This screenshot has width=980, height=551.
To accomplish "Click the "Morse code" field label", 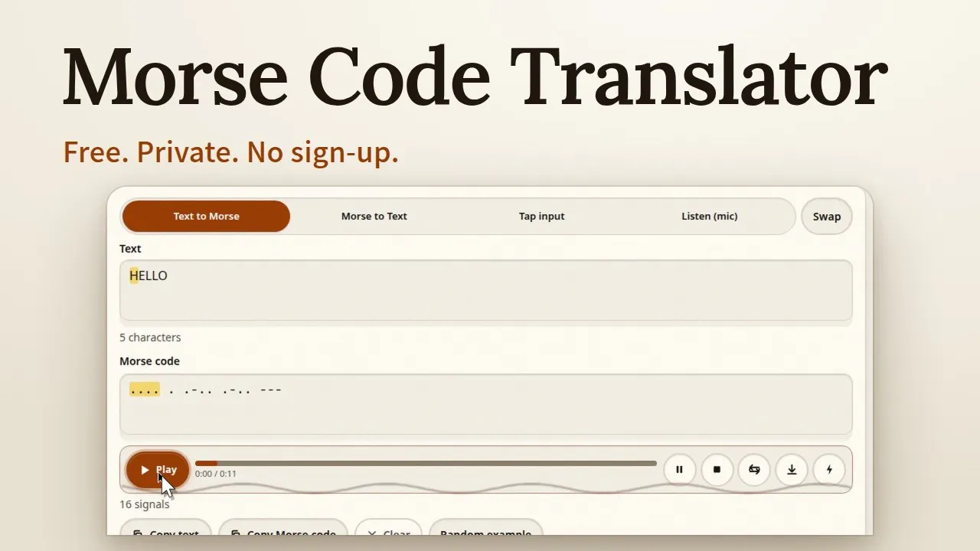I will (x=149, y=361).
